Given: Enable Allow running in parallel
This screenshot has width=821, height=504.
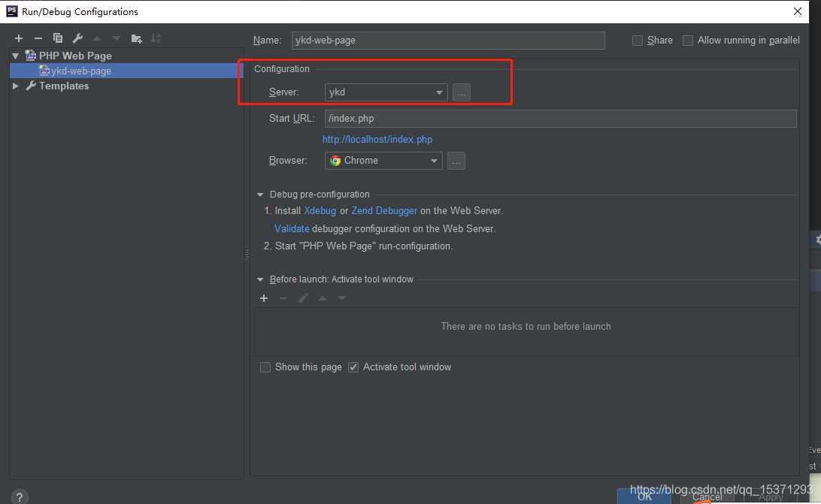Looking at the screenshot, I should [687, 40].
